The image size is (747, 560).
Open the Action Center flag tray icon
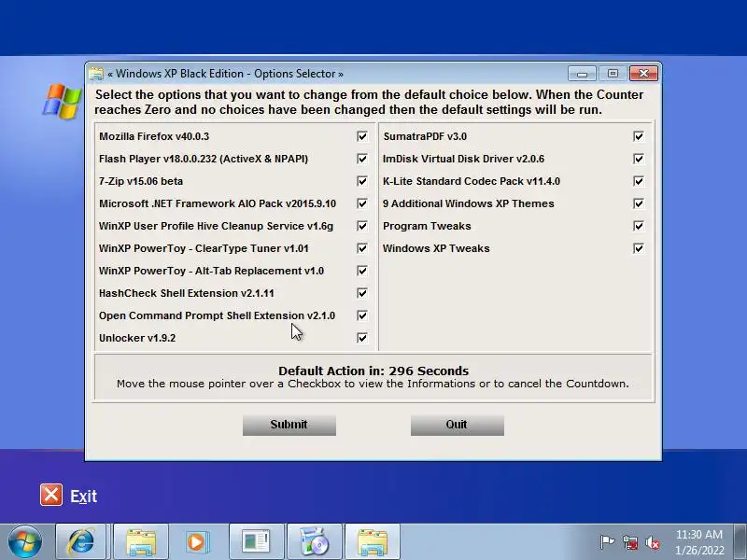click(x=607, y=542)
